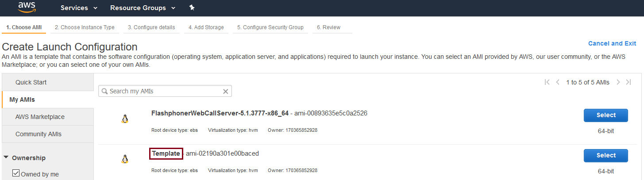Expand the Resource Groups dropdown
Screen dimensions: 644x180
(143, 8)
